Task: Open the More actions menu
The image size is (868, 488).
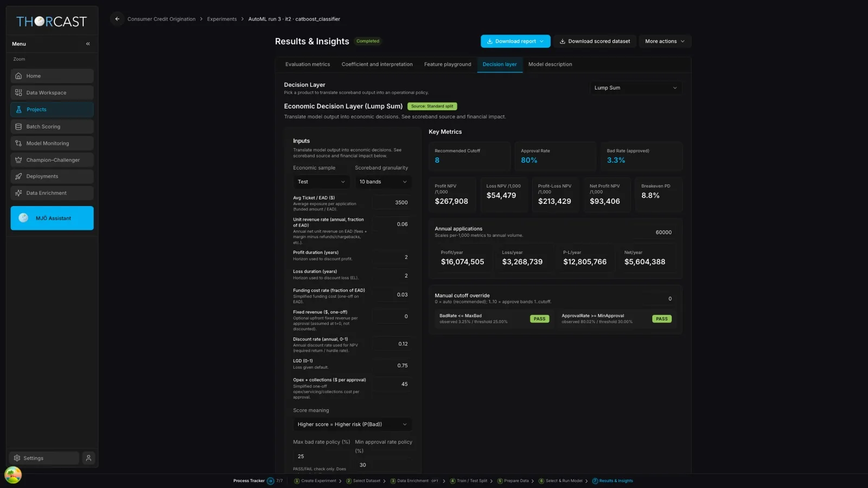Action: pos(665,41)
